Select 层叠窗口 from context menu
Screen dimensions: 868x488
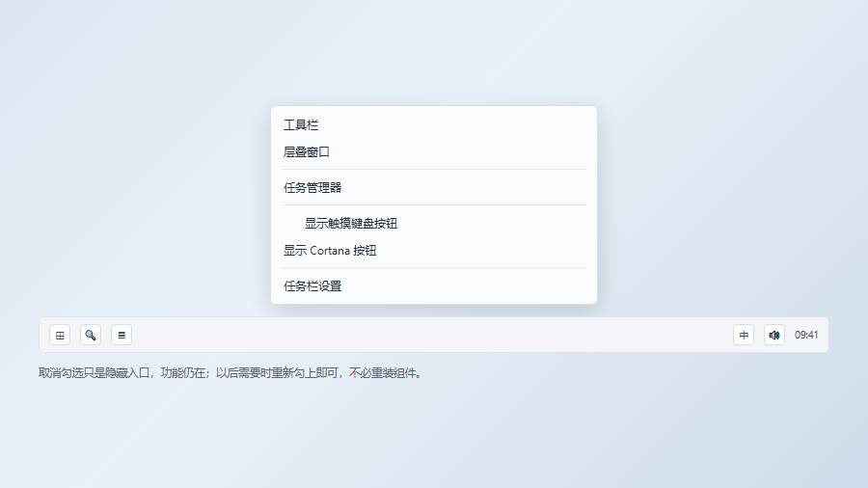[433, 151]
